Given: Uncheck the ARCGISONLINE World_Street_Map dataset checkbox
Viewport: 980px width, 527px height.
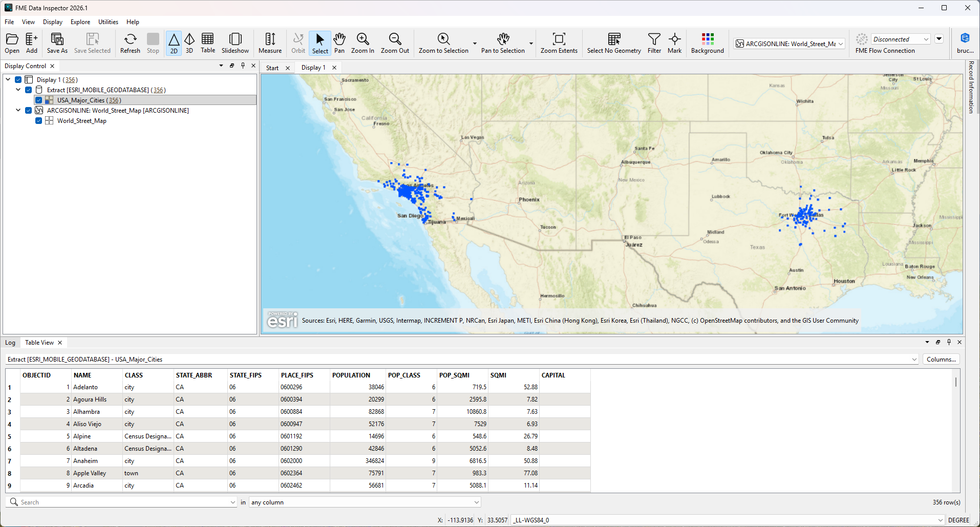Looking at the screenshot, I should point(29,110).
